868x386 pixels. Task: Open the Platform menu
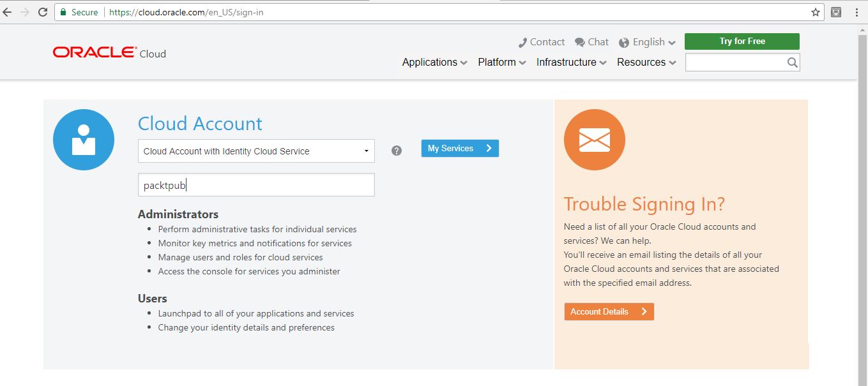501,63
